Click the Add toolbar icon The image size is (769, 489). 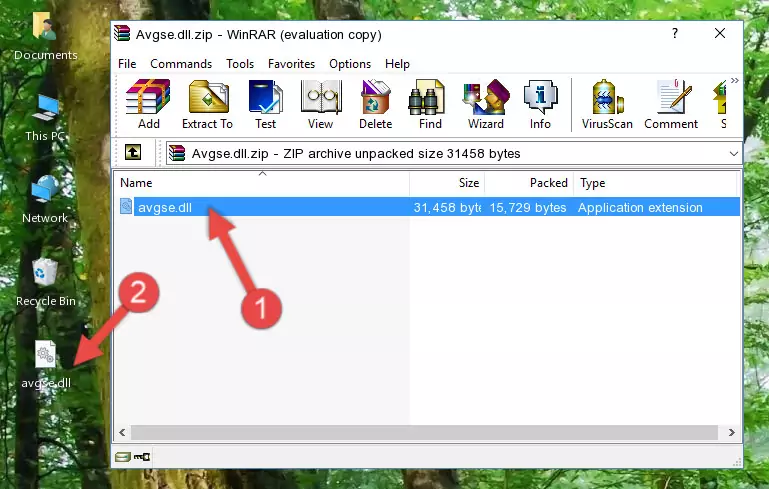[148, 104]
